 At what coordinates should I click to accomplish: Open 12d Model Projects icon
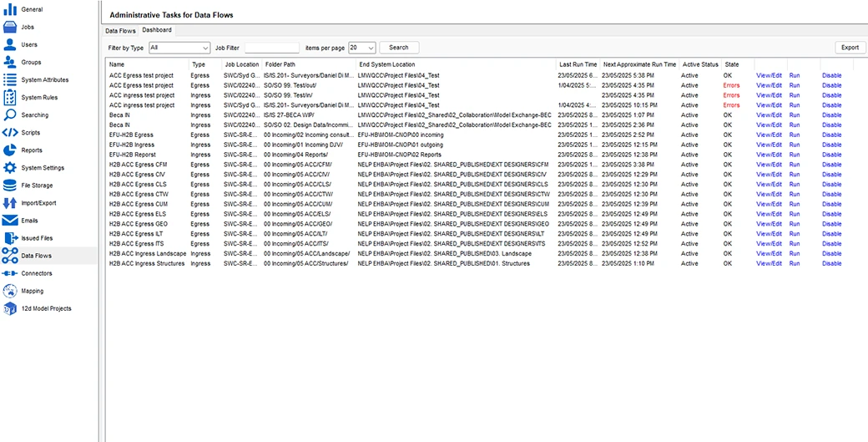10,308
